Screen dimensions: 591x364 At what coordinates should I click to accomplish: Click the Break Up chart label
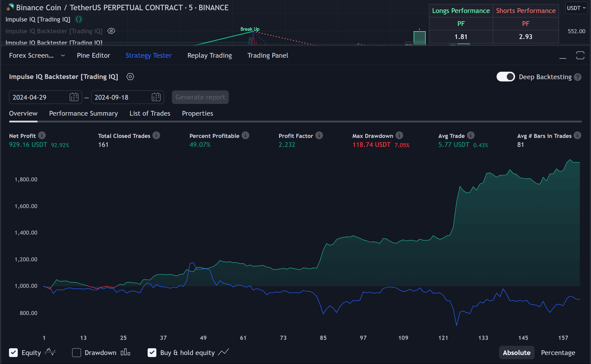tap(250, 29)
